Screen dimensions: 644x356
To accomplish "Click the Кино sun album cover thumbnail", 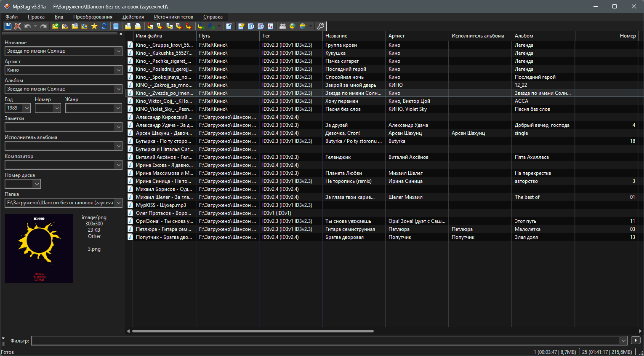I will click(x=39, y=248).
